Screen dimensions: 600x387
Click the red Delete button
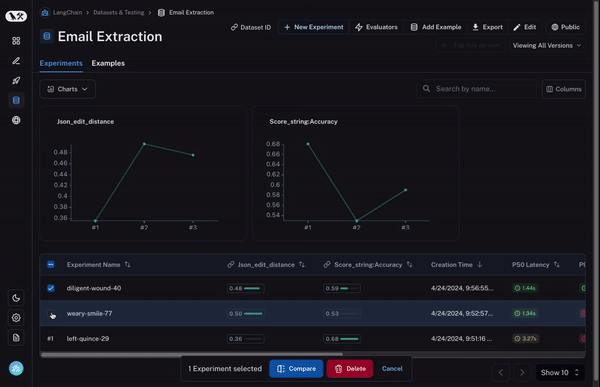click(x=350, y=369)
